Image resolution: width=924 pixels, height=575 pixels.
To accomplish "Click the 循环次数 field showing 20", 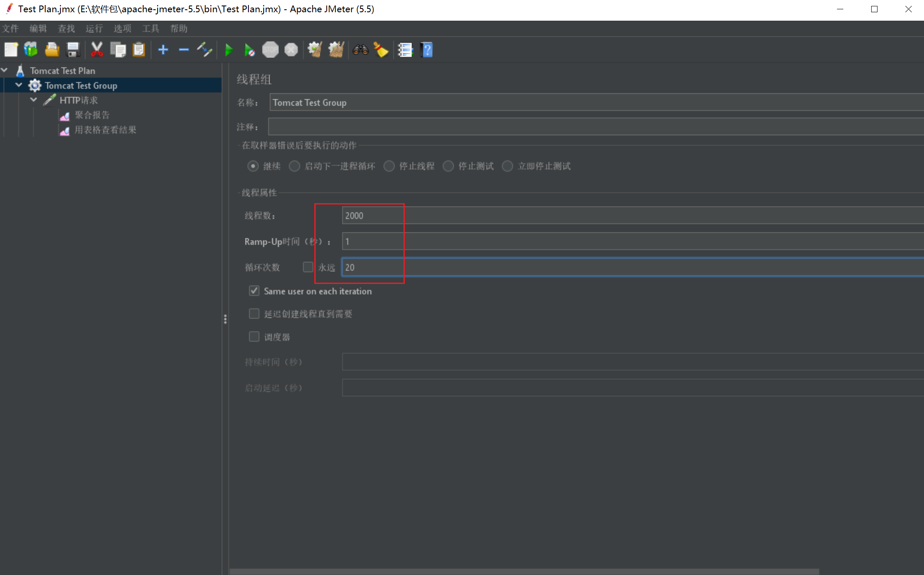I will click(633, 267).
